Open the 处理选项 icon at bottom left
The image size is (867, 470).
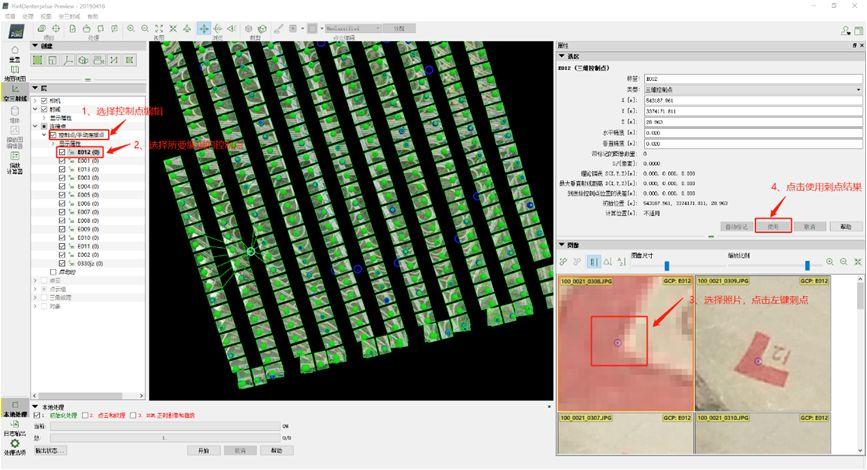coord(15,444)
